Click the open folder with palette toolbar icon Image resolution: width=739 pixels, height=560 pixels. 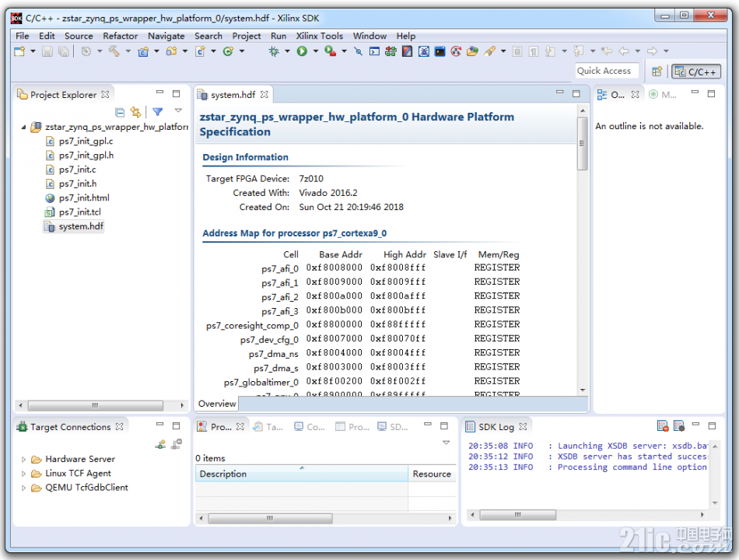point(472,51)
